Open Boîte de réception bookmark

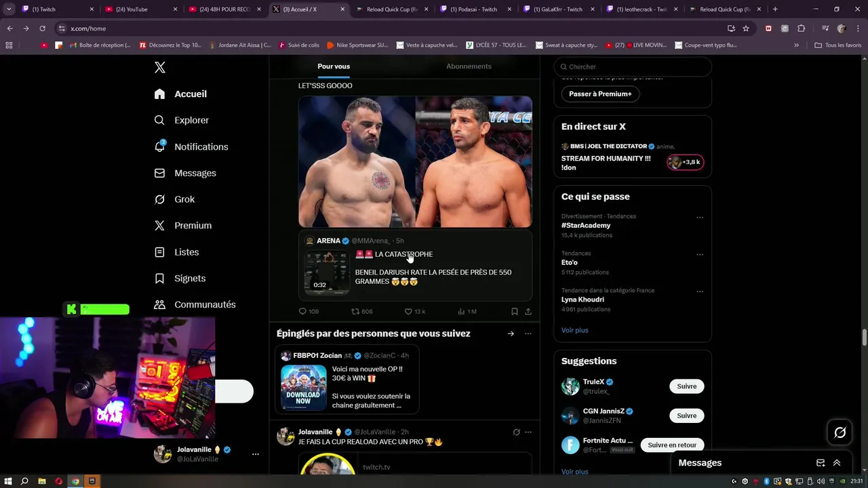pyautogui.click(x=99, y=45)
